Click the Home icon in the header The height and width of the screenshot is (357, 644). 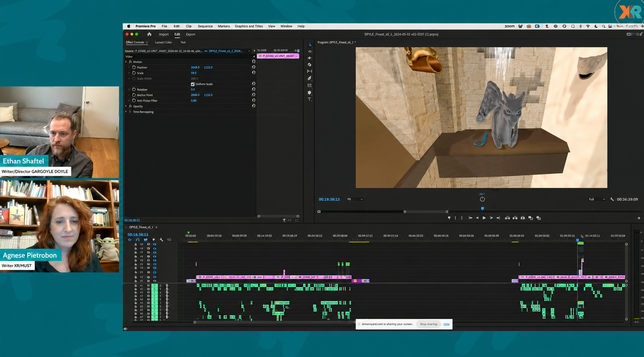(x=150, y=34)
